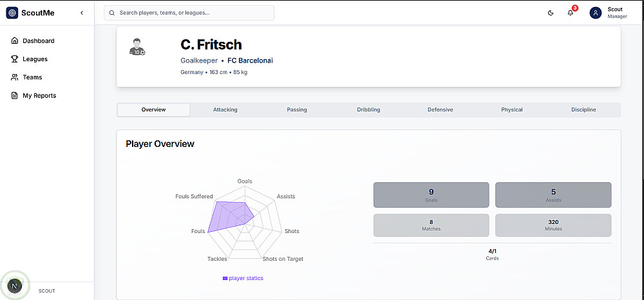Click the My Reports document icon
Image resolution: width=644 pixels, height=300 pixels.
pos(15,95)
